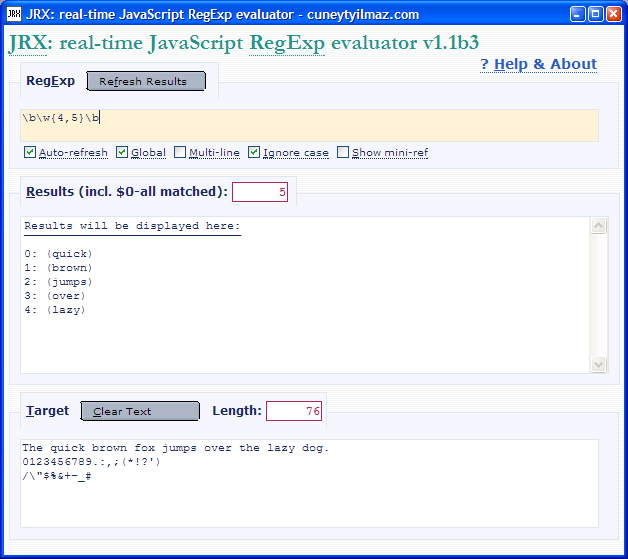Click the JRX app icon in title bar
628x559 pixels.
click(14, 14)
